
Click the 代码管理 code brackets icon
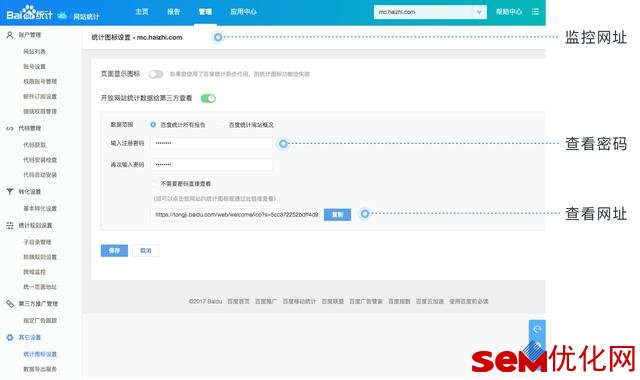click(10, 128)
